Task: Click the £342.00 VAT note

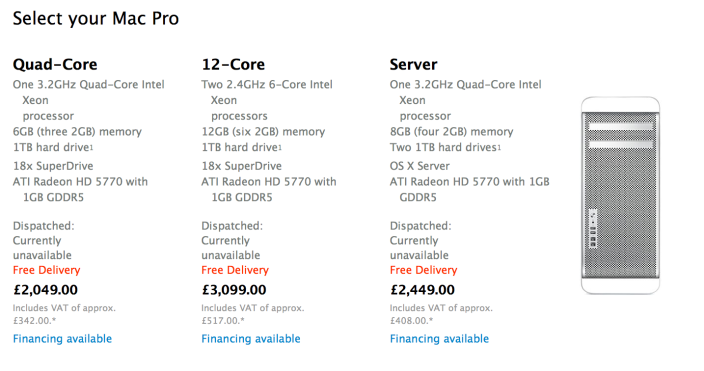Action: pos(64,314)
